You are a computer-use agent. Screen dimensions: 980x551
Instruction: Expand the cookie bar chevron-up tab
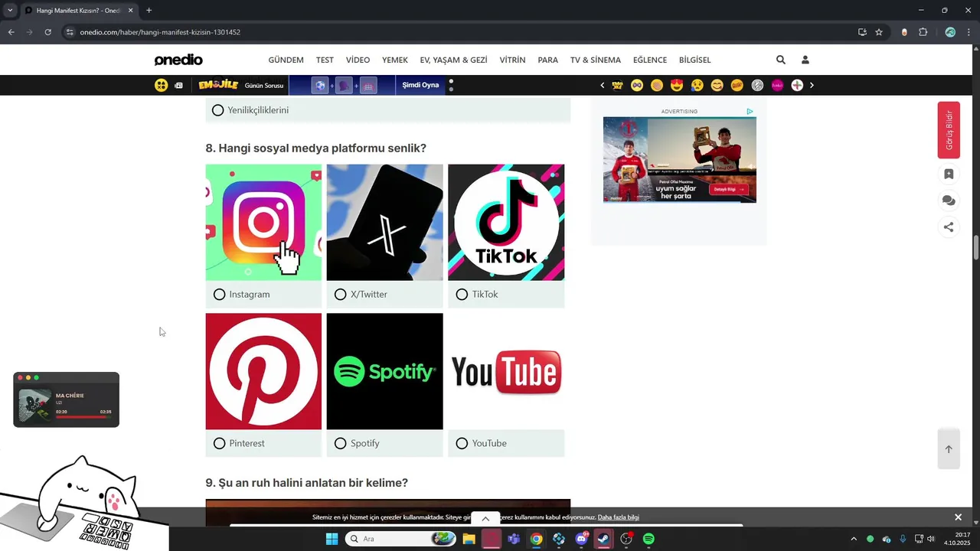(485, 519)
